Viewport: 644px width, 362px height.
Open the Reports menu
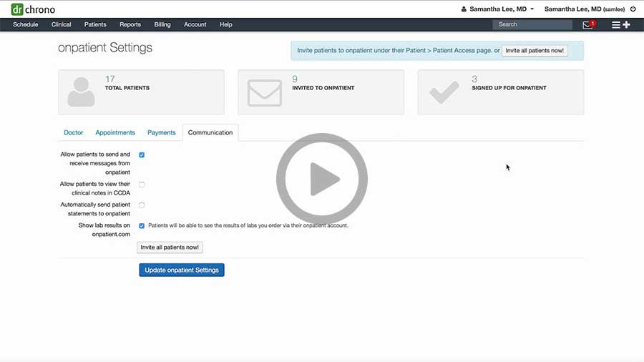[x=130, y=24]
